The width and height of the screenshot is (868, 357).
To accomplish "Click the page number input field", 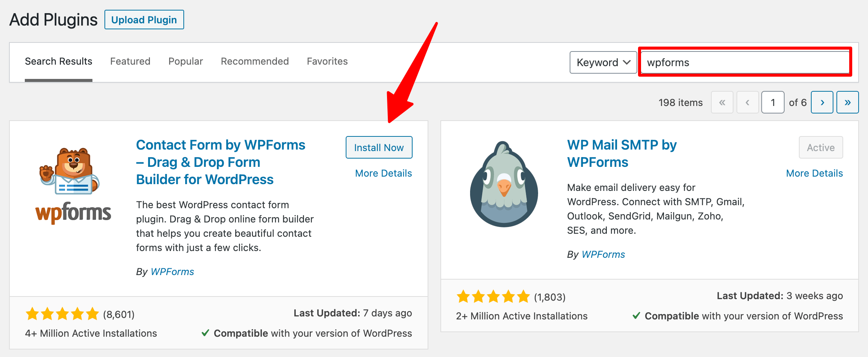I will (773, 102).
